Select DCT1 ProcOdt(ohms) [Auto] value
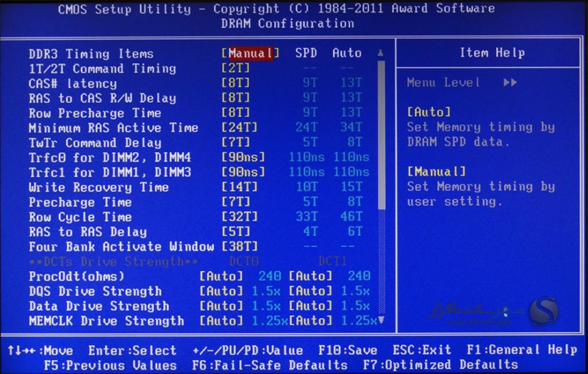 click(x=310, y=276)
